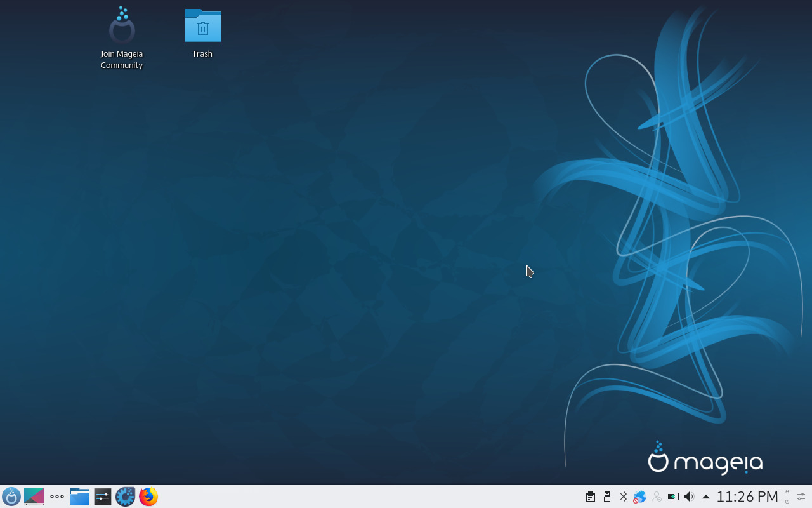This screenshot has height=508, width=812.
Task: Open System Settings from the taskbar
Action: tap(102, 497)
